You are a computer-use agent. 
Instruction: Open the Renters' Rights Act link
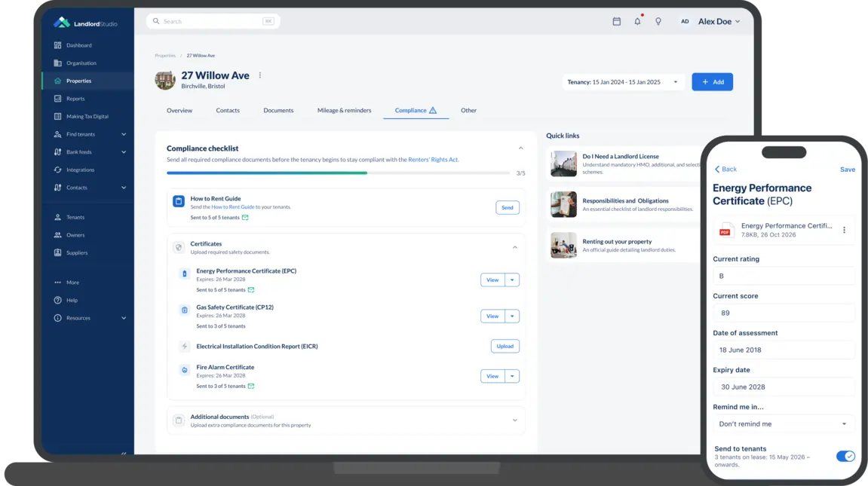point(433,160)
